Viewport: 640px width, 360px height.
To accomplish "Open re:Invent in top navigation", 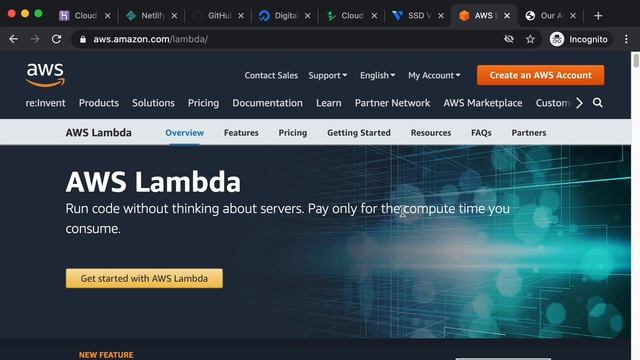I will [x=45, y=103].
